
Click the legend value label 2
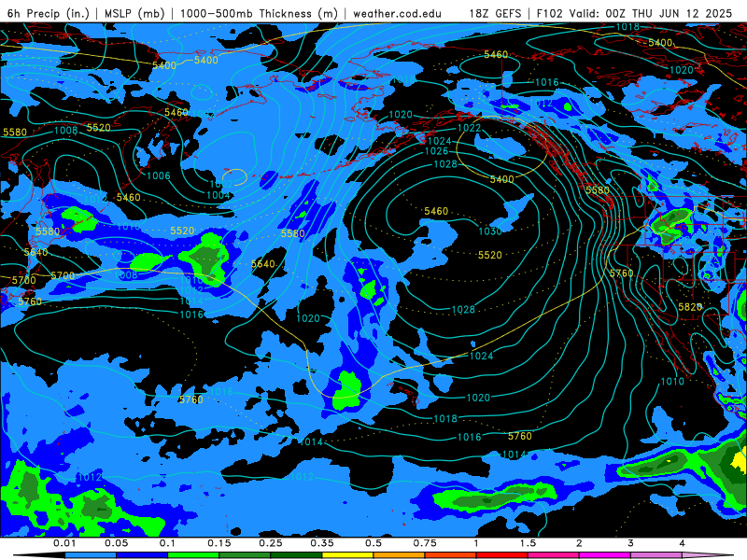(579, 543)
